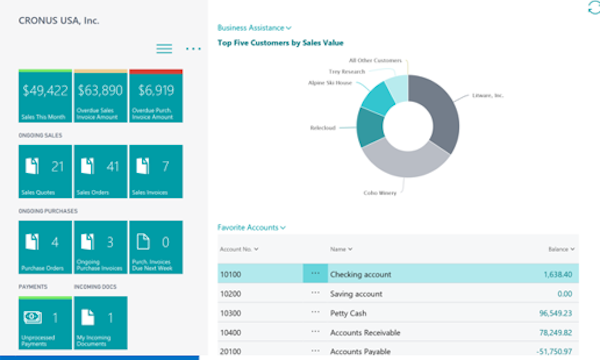600x360 pixels.
Task: Open row actions for Petty Cash
Action: click(315, 312)
